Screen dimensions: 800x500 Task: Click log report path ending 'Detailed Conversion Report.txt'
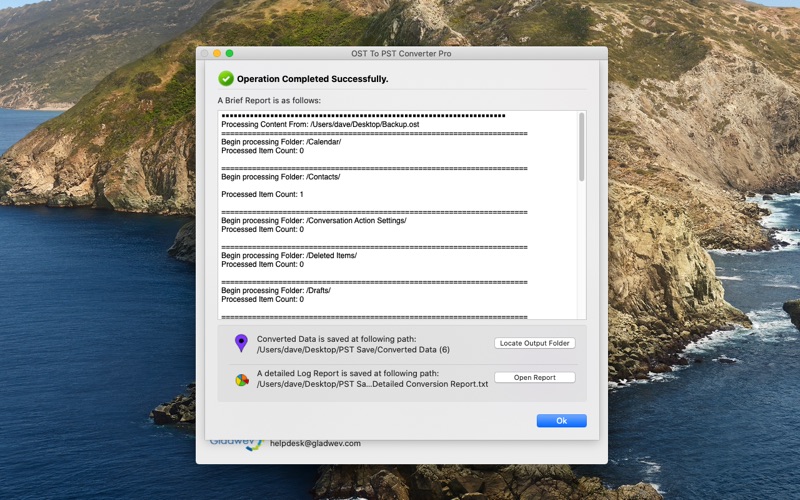pyautogui.click(x=372, y=384)
